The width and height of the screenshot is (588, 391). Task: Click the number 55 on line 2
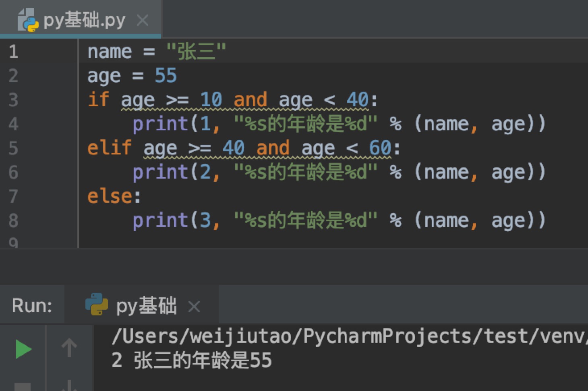(x=166, y=76)
